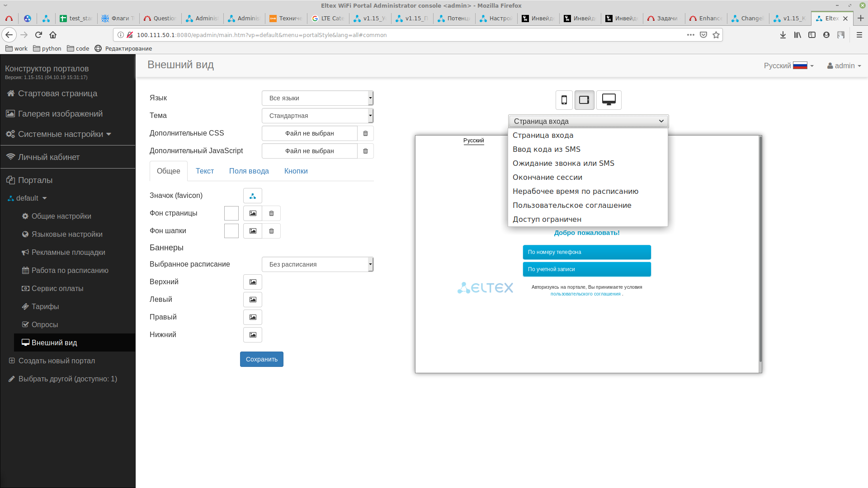This screenshot has width=868, height=488.
Task: Select 'Ввод кода из SMS' option
Action: coord(546,149)
